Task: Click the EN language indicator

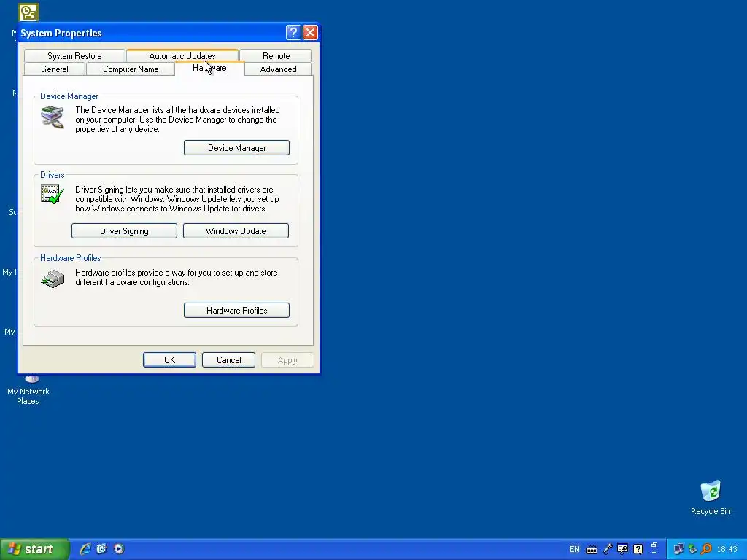Action: [x=575, y=550]
